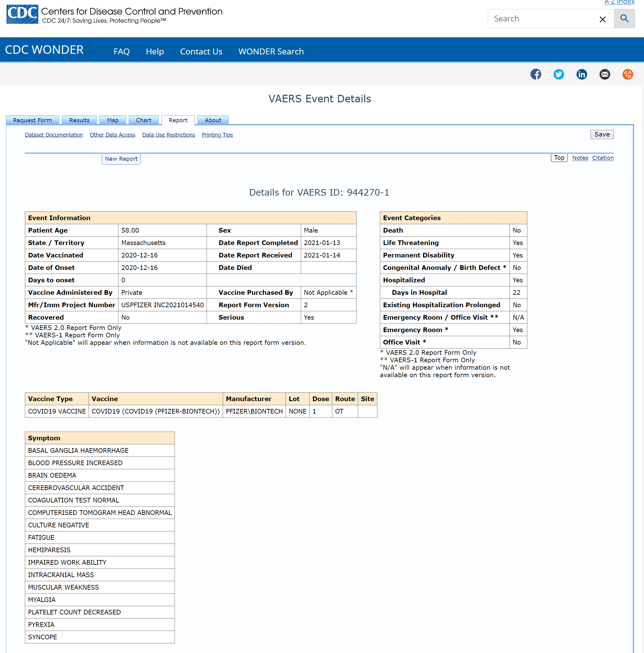Viewport: 644px width, 653px height.
Task: Click the CDC logo
Action: 22,14
